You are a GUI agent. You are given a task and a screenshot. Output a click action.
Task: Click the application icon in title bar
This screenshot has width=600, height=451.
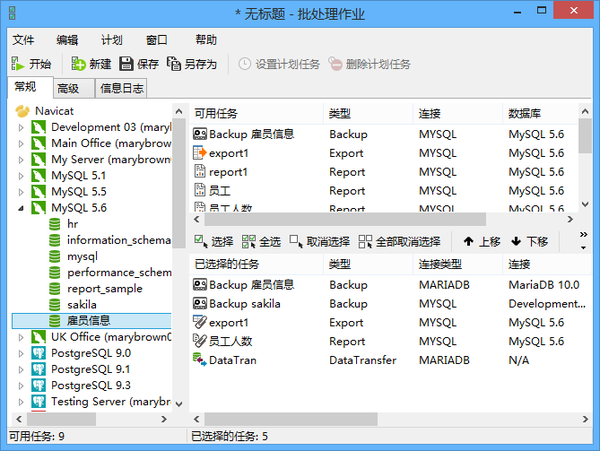click(12, 13)
